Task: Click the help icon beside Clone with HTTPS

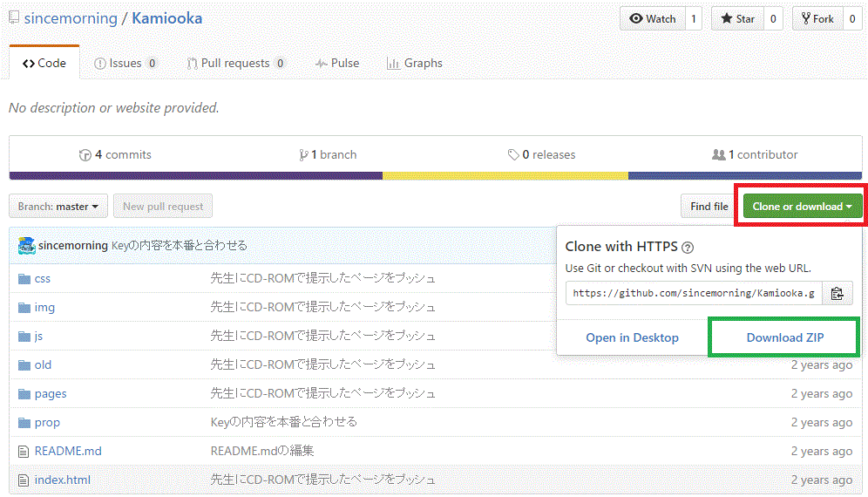Action: 688,247
